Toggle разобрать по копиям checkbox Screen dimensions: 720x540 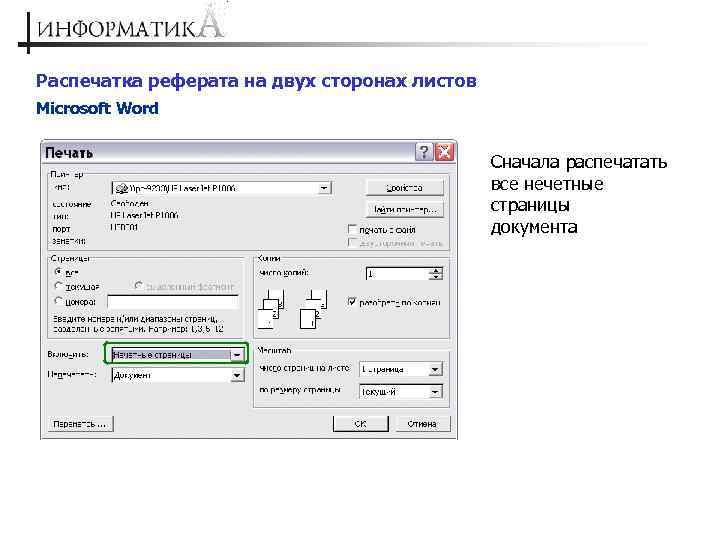pos(352,302)
